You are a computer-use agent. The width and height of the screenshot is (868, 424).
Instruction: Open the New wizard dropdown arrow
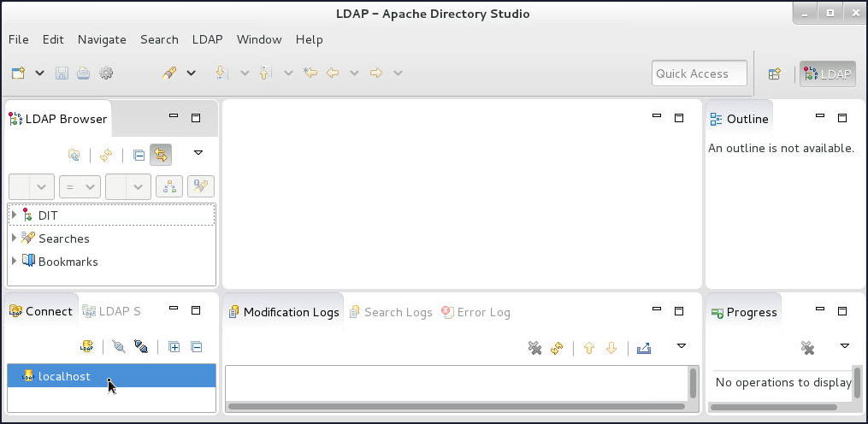(x=39, y=73)
